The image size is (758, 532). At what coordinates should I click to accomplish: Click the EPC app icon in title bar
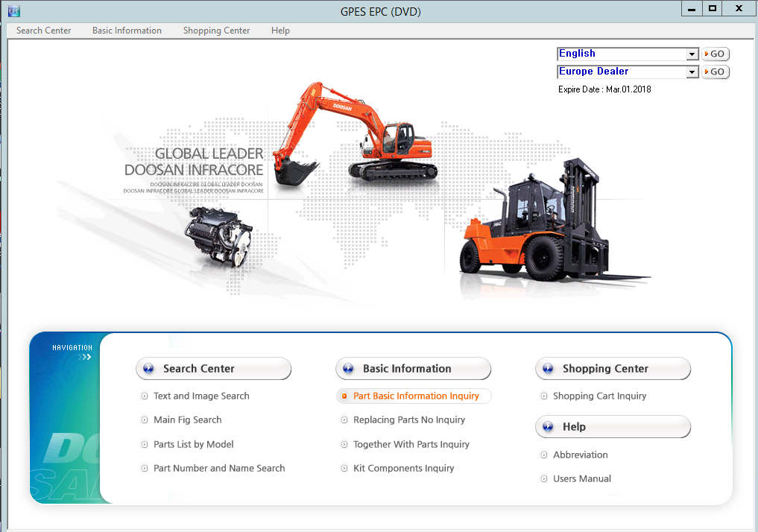[13, 10]
